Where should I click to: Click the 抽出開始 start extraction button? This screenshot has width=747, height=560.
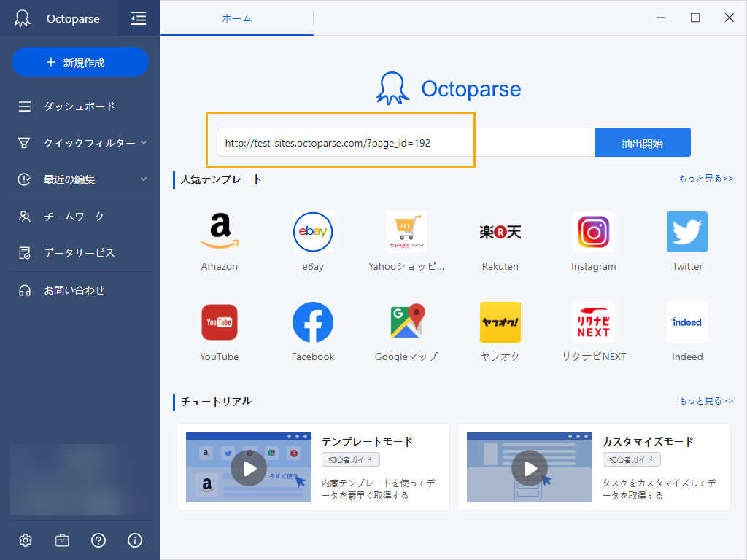[642, 142]
